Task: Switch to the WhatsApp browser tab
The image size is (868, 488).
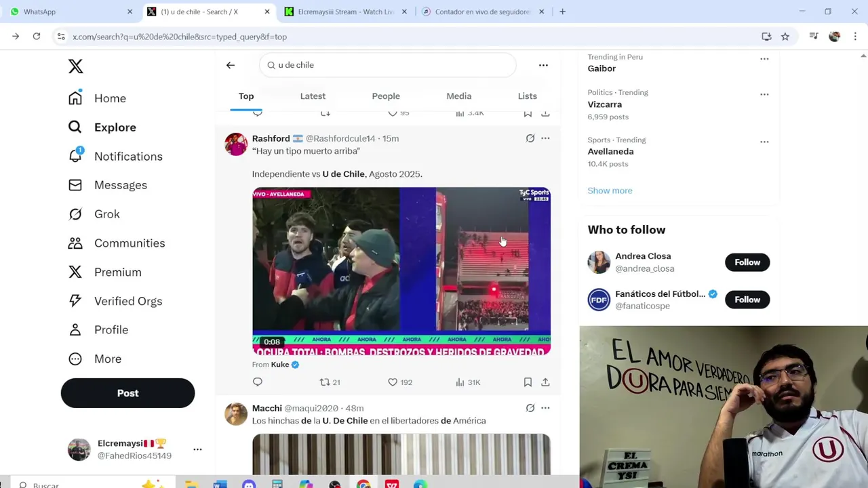Action: coord(71,12)
